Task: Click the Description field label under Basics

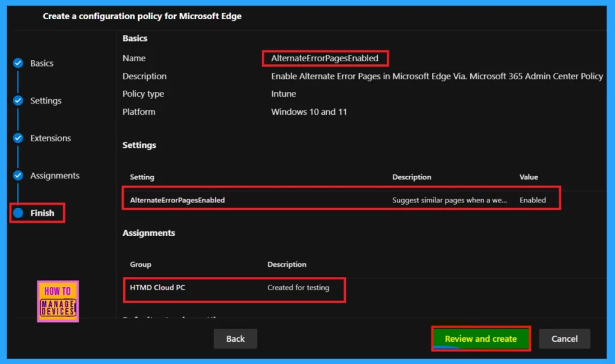Action: [x=144, y=76]
